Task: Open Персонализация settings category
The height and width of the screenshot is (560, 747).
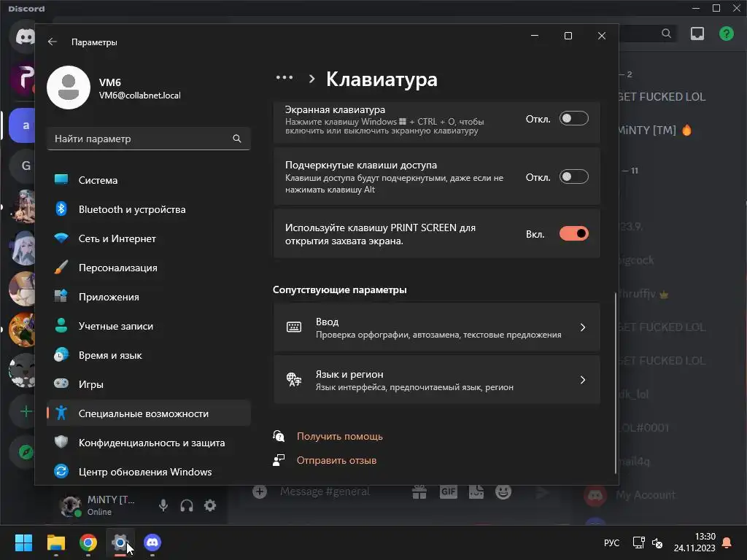Action: click(149, 268)
